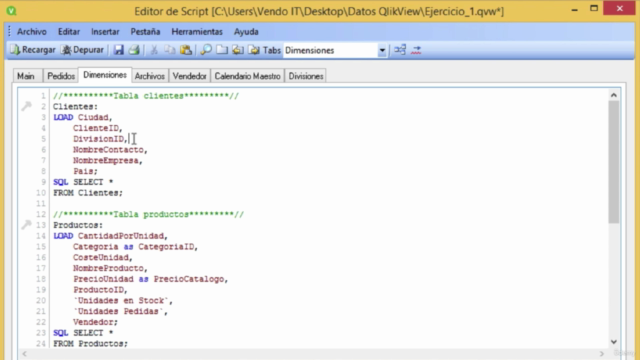
Task: Open the Pestaña menu
Action: [x=145, y=31]
